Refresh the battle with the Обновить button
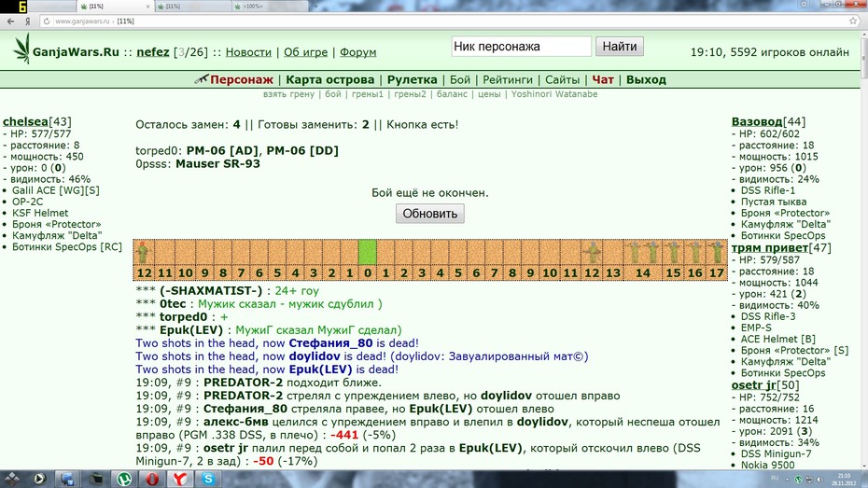 point(430,214)
